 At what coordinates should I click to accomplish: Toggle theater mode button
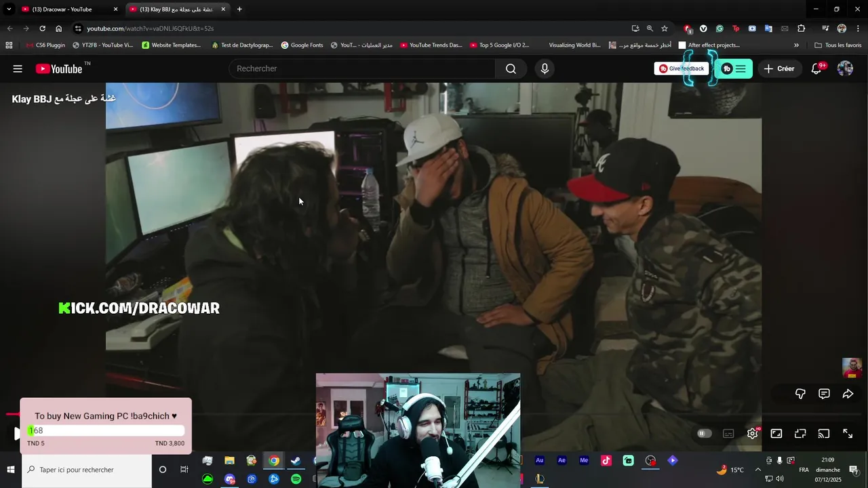[800, 434]
